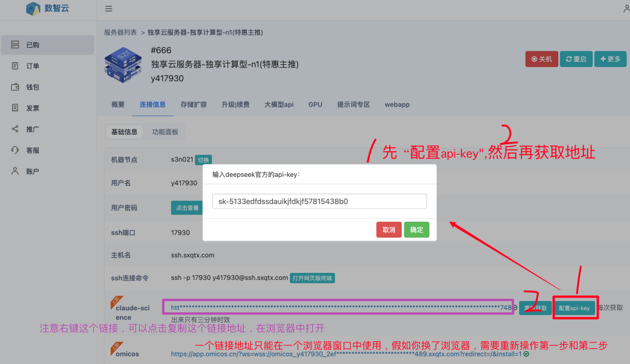Viewport: 630px width, 364px height.
Task: Click 确定 in the api-key dialog
Action: click(x=416, y=230)
